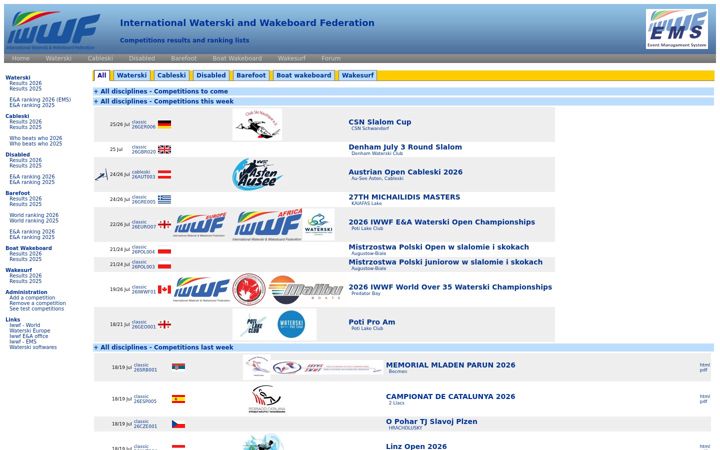This screenshot has width=720, height=450.
Task: Click the UK flag for Denham July Slalom
Action: click(164, 149)
